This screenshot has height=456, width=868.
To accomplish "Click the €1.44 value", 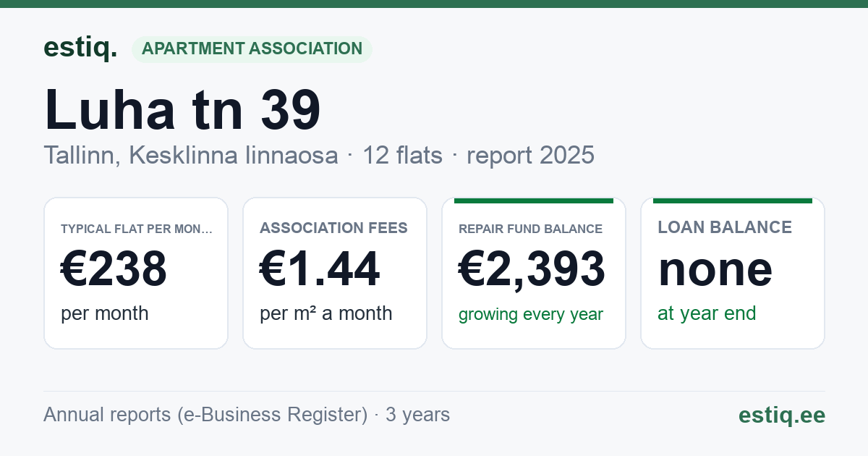I will [320, 269].
